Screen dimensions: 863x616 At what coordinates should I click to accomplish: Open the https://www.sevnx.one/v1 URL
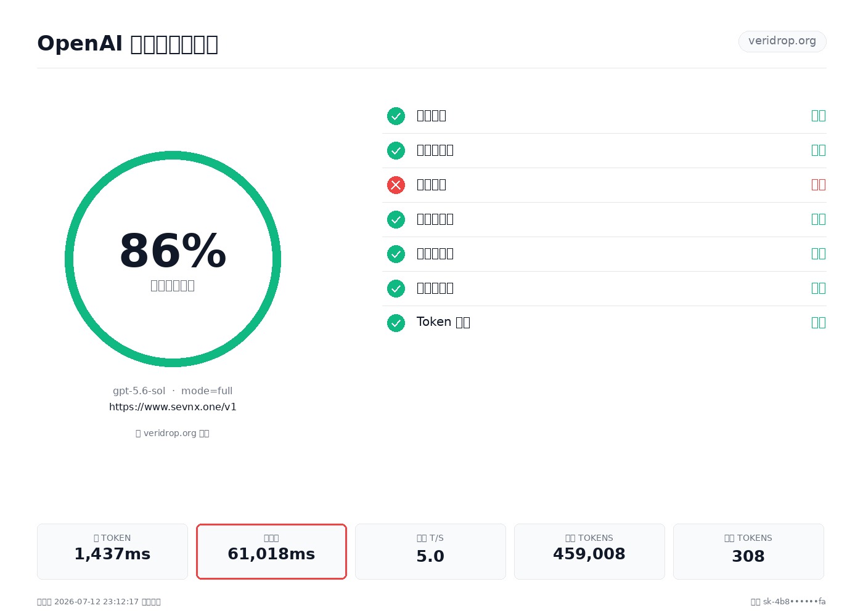coord(173,407)
